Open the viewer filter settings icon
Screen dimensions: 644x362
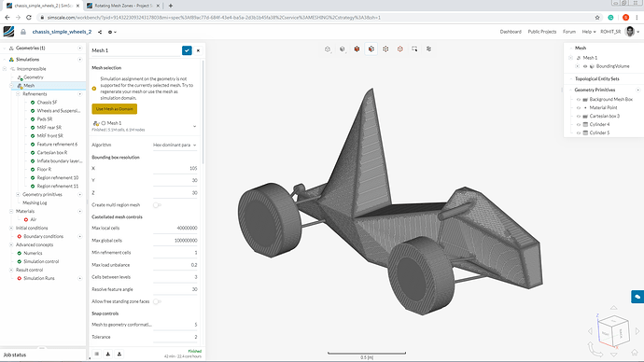pos(428,49)
